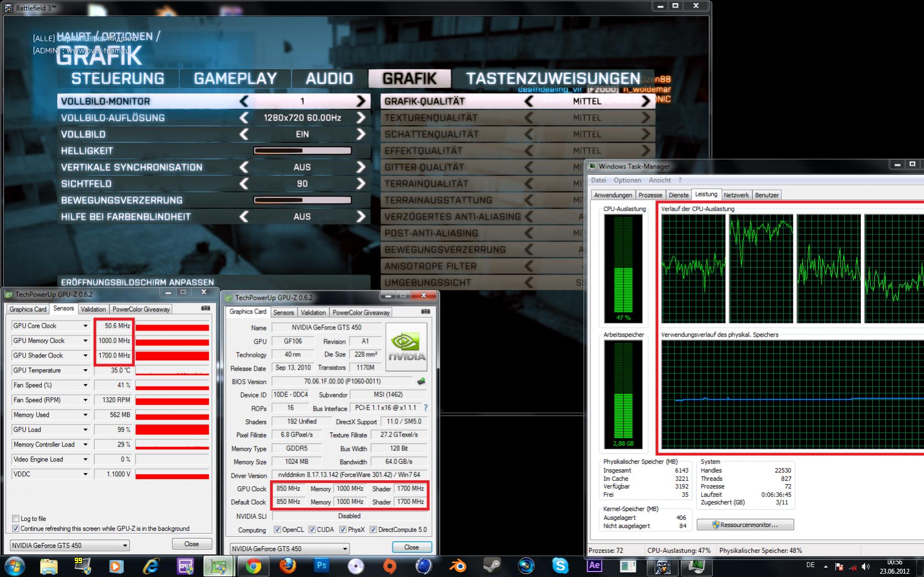Click right arrow for Vollbild-Monitor
Image resolution: width=924 pixels, height=577 pixels.
pos(361,101)
